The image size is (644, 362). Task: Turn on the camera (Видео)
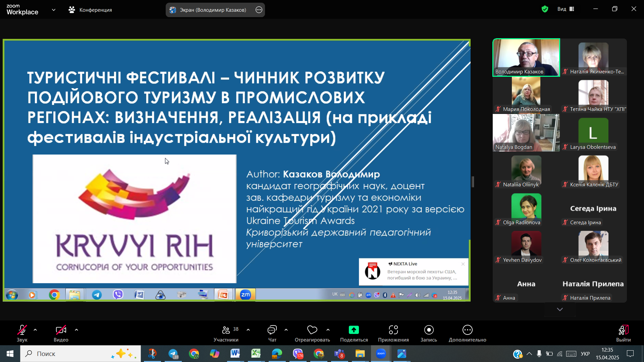(x=61, y=334)
